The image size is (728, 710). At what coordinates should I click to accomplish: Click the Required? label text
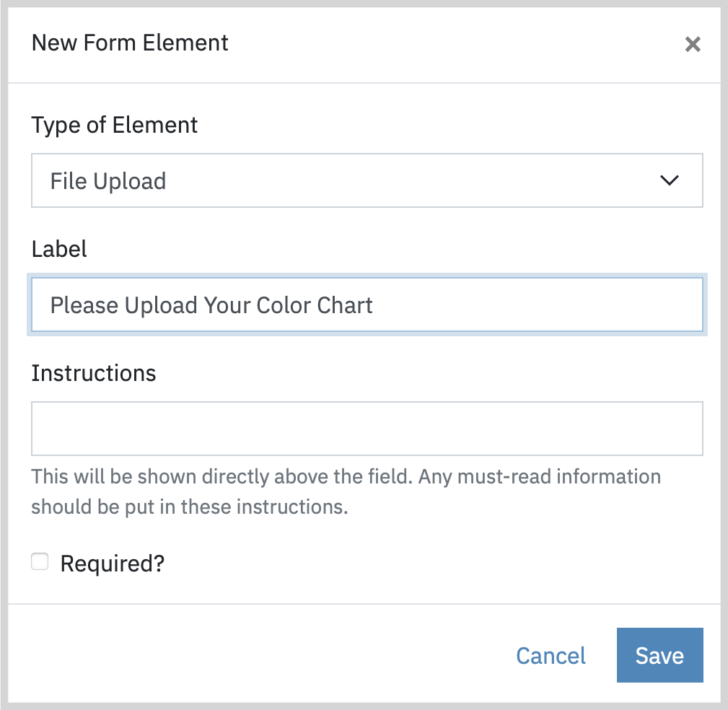tap(113, 564)
